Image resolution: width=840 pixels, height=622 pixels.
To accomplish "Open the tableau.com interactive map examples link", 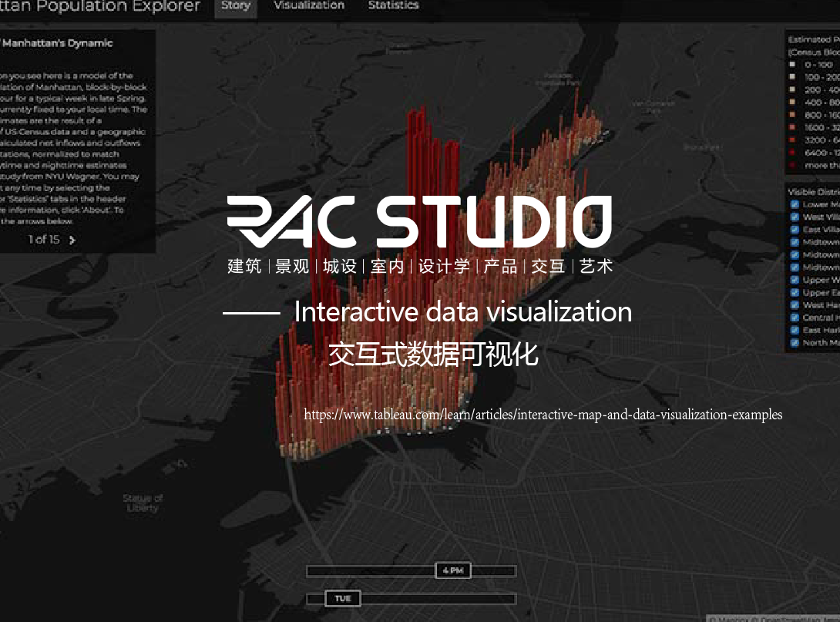I will 543,415.
